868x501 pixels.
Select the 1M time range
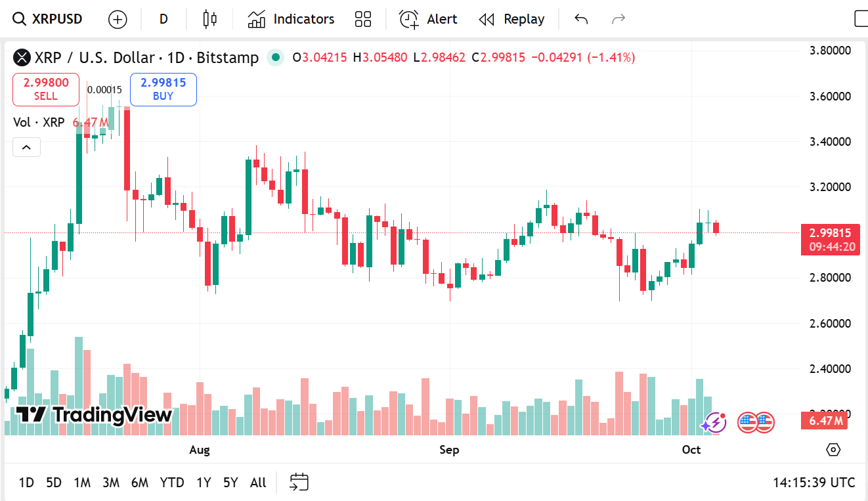coord(82,483)
